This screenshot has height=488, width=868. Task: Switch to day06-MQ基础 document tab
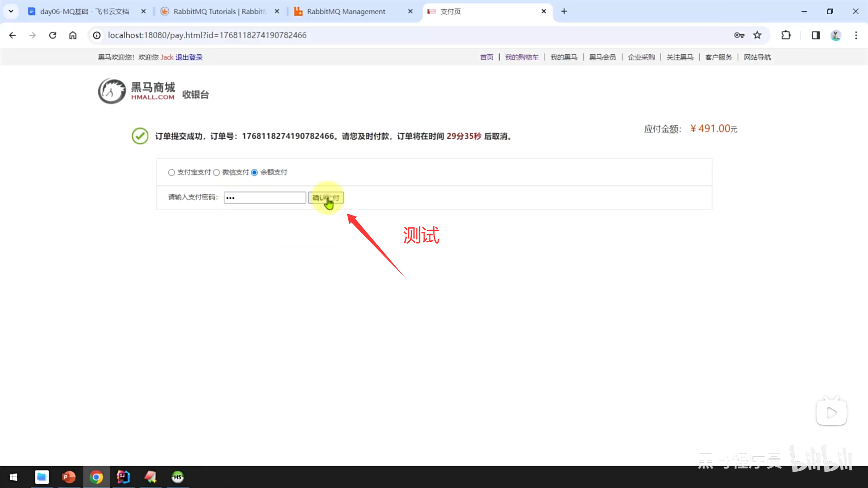(85, 11)
